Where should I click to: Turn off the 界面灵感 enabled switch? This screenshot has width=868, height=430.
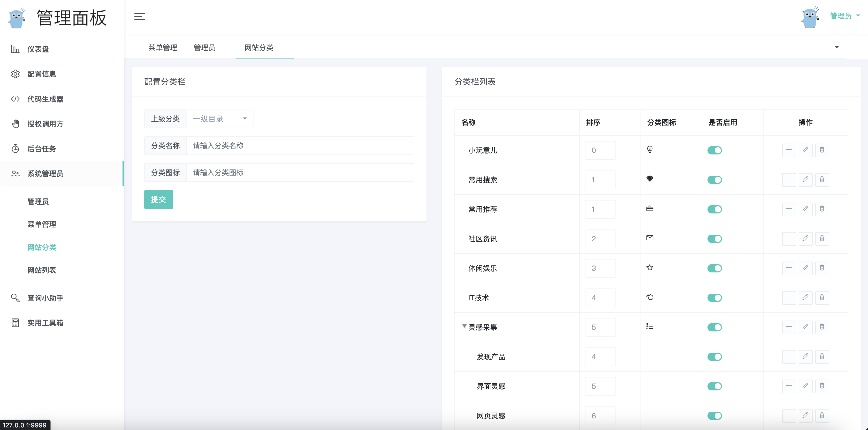click(714, 386)
